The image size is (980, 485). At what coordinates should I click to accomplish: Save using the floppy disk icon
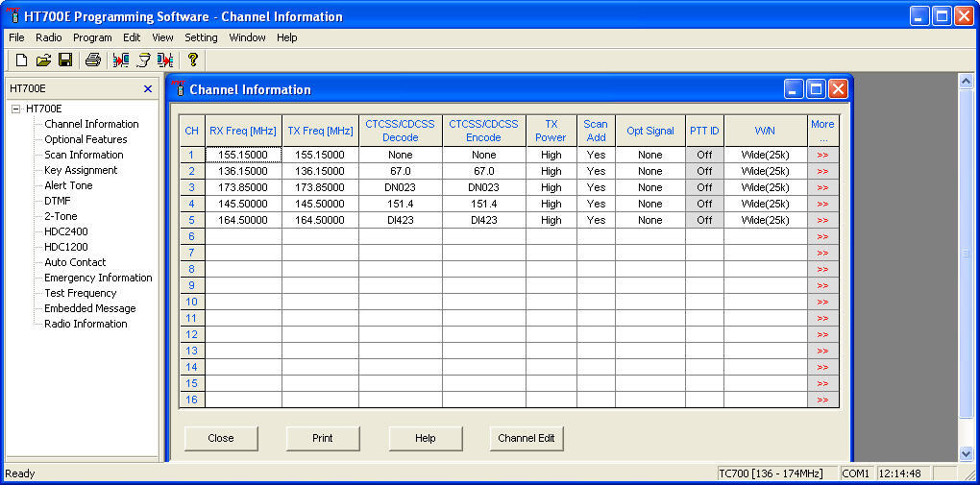pos(65,60)
